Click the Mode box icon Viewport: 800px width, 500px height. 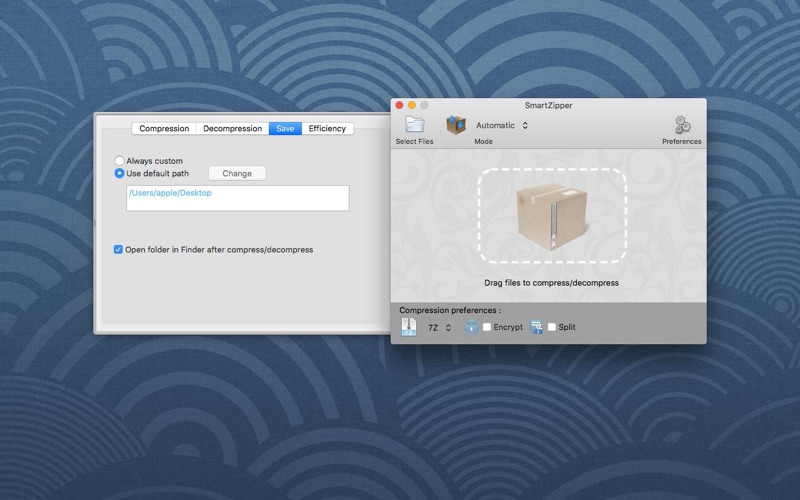(x=456, y=125)
